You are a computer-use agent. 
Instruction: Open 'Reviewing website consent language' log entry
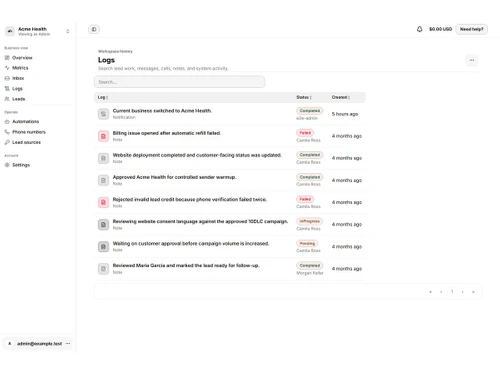tap(200, 221)
